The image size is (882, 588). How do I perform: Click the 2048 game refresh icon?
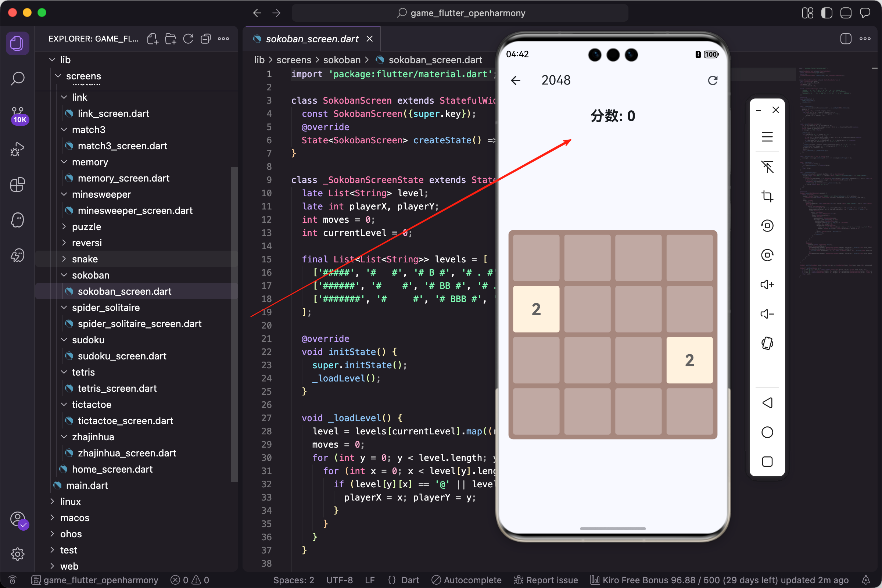(x=713, y=80)
